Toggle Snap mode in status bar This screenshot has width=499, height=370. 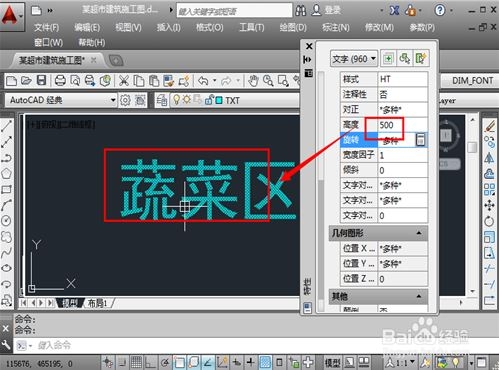(122, 362)
